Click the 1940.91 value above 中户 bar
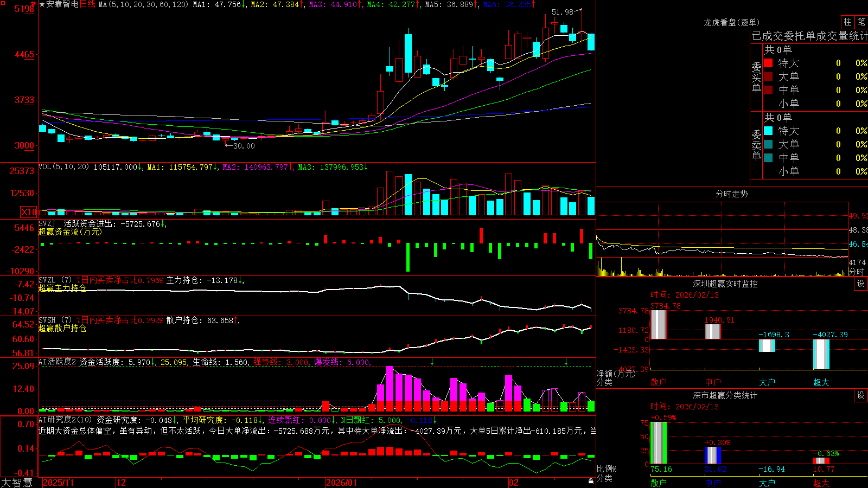The height and width of the screenshot is (488, 868). [719, 320]
